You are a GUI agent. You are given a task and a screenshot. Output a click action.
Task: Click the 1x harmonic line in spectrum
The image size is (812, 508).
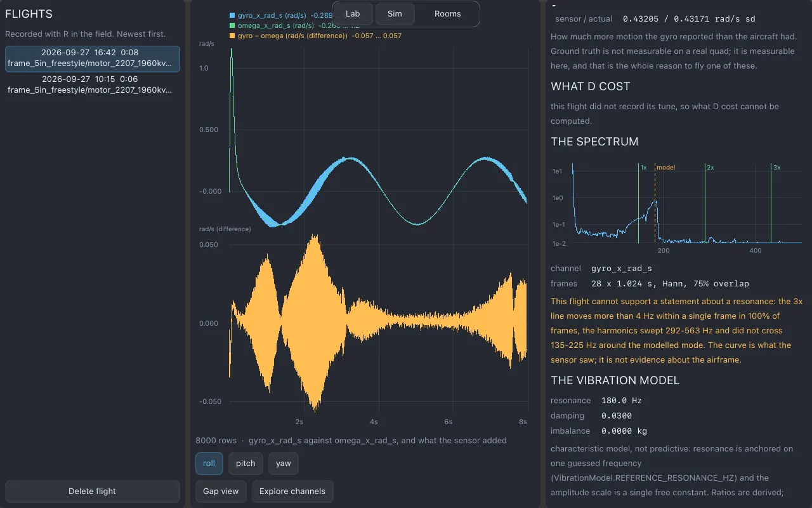tap(638, 203)
